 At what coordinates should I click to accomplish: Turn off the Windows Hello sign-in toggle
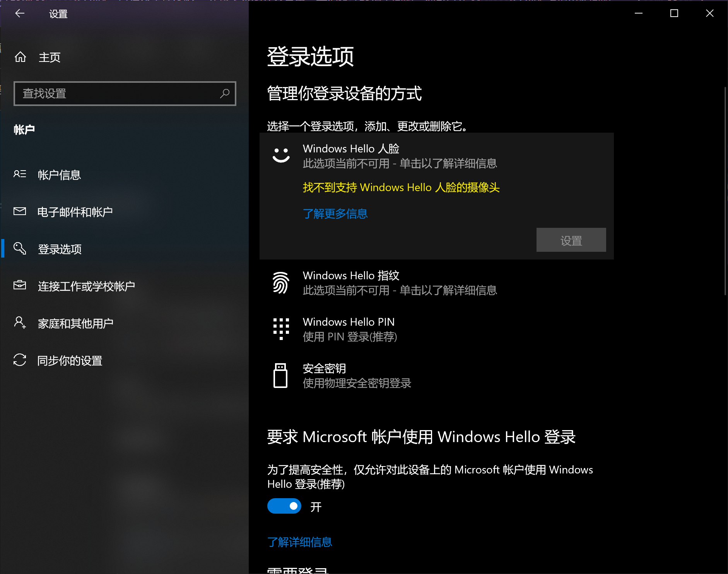pos(284,506)
